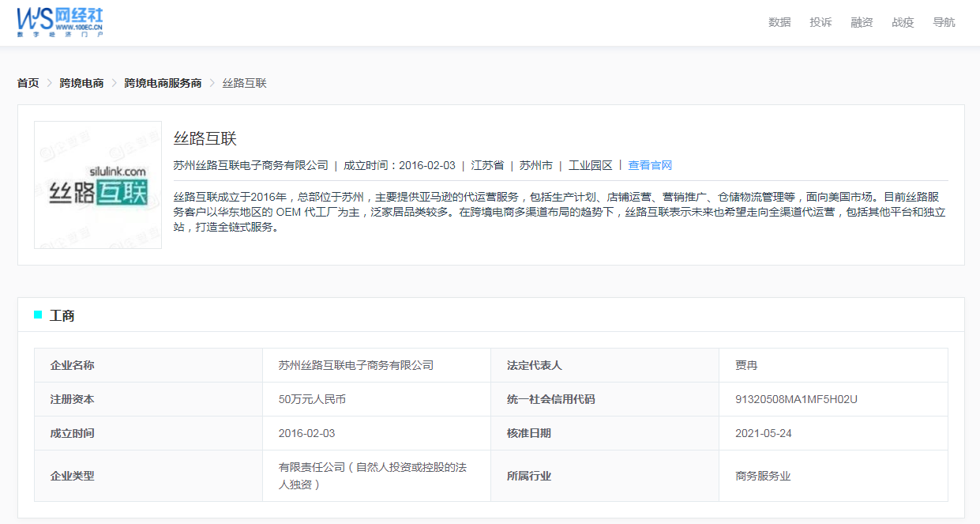Open the 跨境电商服务商 breadcrumb link
Image resolution: width=980 pixels, height=524 pixels.
[163, 83]
